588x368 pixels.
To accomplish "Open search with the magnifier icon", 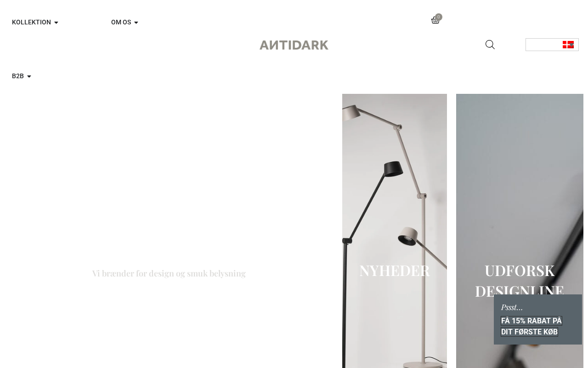I will coord(490,45).
